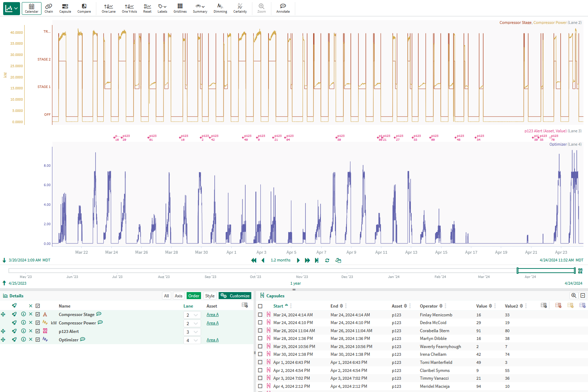Click the Gridlines toolbar icon
588x392 pixels.
pyautogui.click(x=180, y=8)
